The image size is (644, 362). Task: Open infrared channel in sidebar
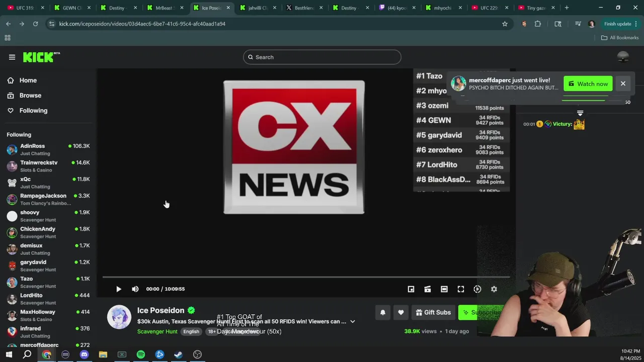point(48,332)
